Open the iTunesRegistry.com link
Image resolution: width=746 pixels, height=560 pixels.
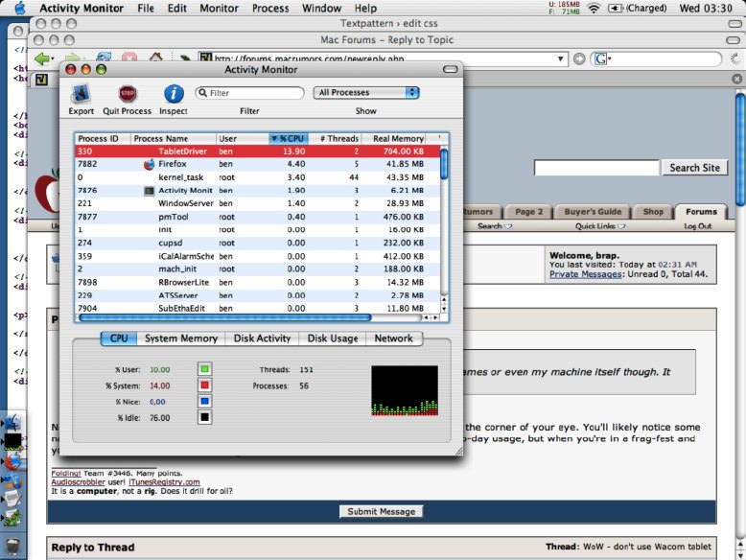[165, 482]
